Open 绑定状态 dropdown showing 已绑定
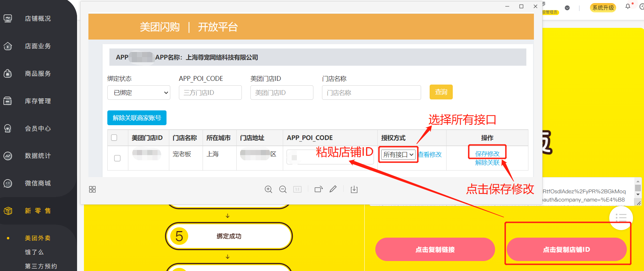 point(139,93)
